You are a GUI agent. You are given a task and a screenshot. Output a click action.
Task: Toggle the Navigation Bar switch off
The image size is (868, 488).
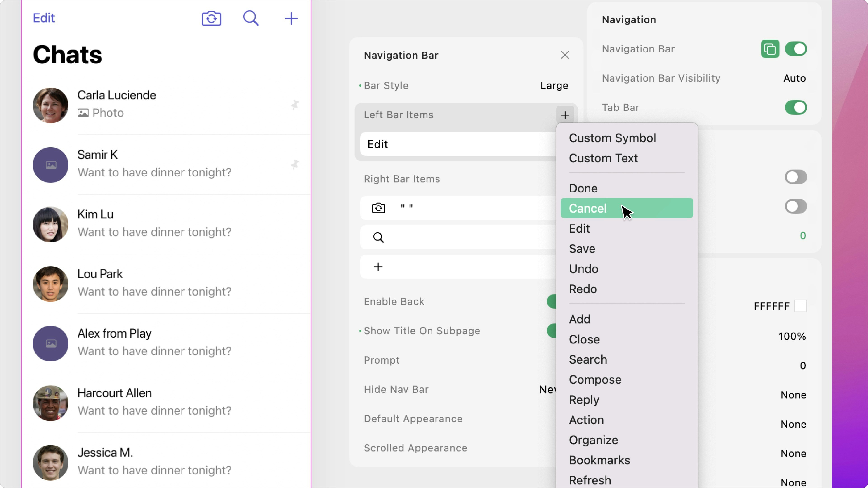click(x=796, y=49)
